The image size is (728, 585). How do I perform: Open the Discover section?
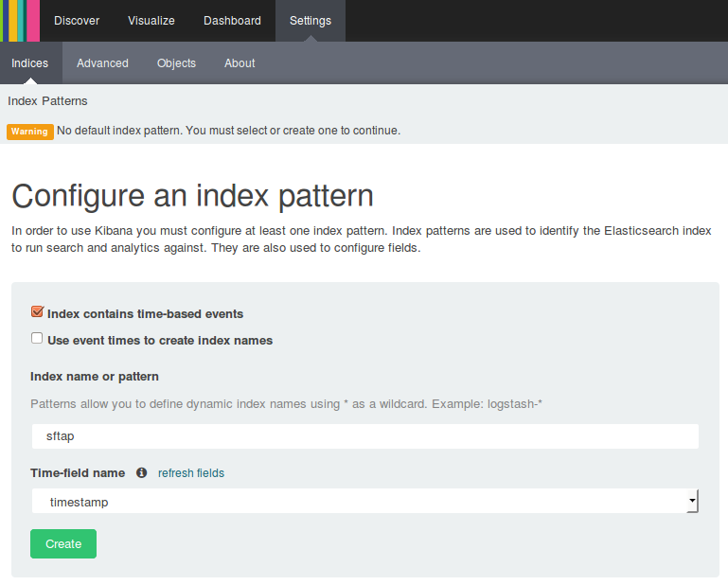(x=77, y=21)
